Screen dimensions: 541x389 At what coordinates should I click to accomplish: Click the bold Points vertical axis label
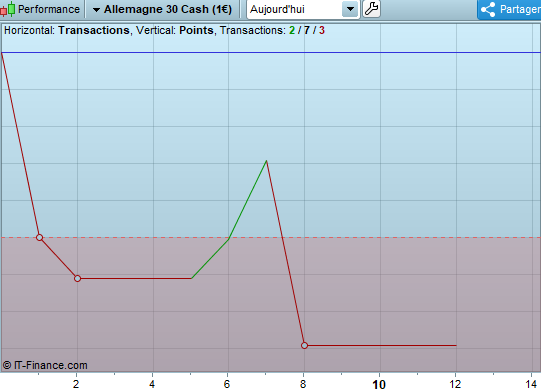pyautogui.click(x=196, y=30)
